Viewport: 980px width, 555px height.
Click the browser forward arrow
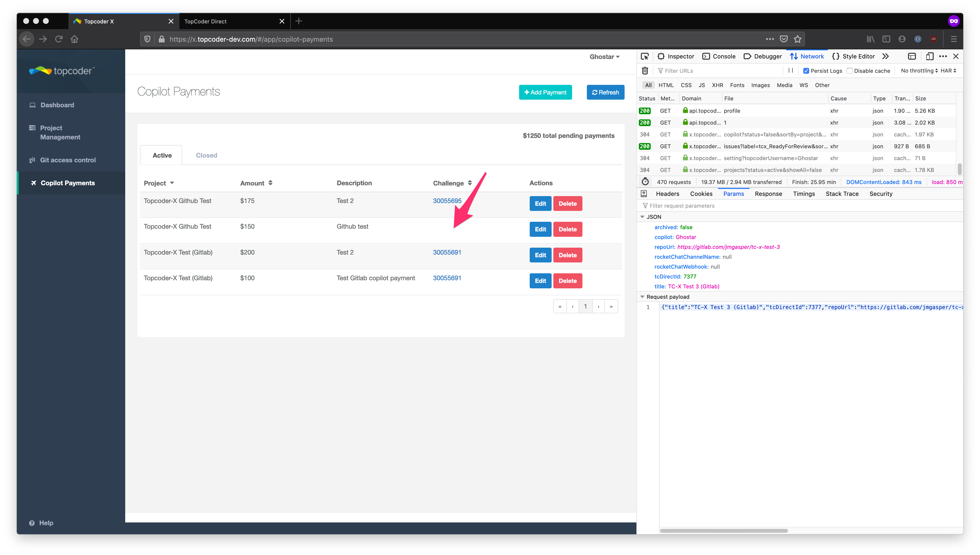[x=43, y=39]
